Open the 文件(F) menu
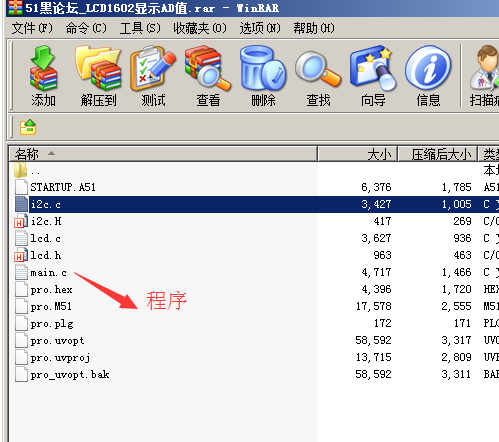 [x=32, y=28]
